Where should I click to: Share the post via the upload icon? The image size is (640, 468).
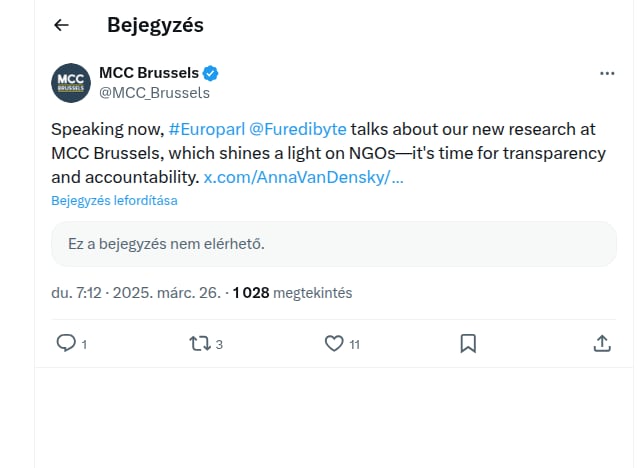pos(602,343)
